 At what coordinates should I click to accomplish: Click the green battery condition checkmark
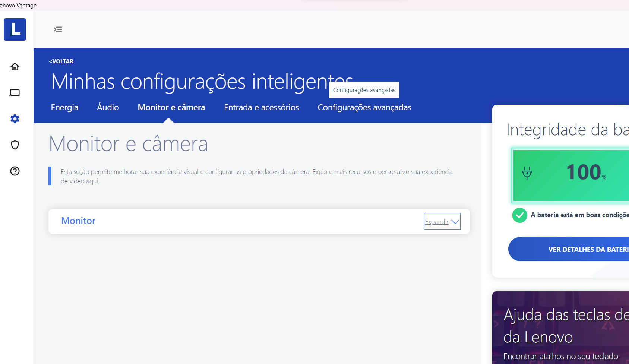[519, 215]
